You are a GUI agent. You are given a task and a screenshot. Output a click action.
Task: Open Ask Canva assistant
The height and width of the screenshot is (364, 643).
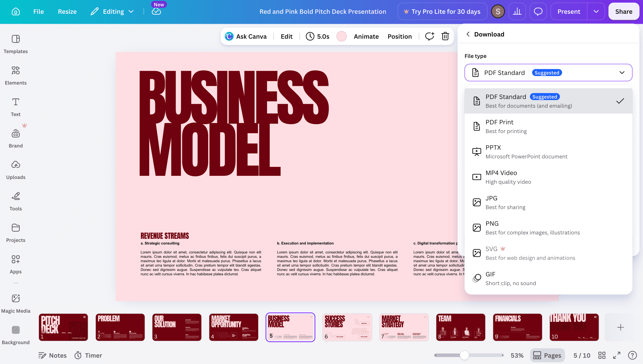246,36
